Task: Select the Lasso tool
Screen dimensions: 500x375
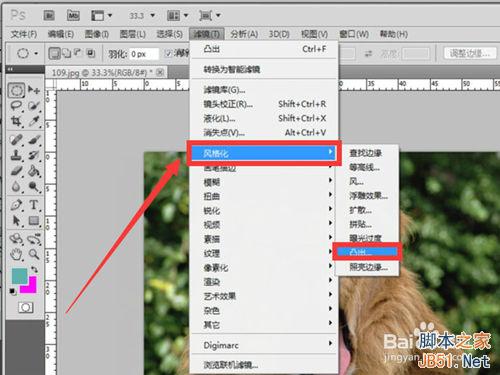Action: [x=16, y=105]
